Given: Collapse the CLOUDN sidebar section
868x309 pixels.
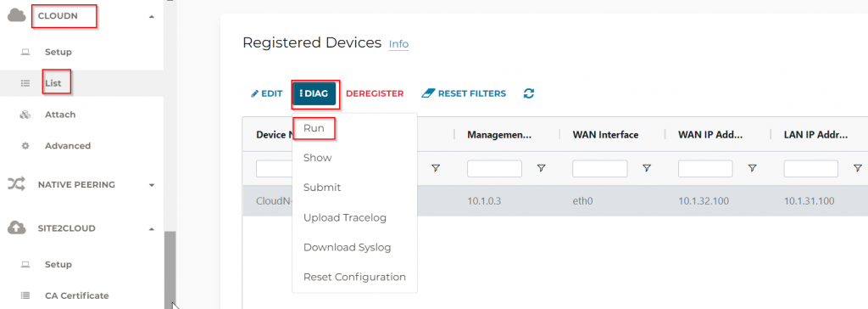Looking at the screenshot, I should [x=152, y=17].
